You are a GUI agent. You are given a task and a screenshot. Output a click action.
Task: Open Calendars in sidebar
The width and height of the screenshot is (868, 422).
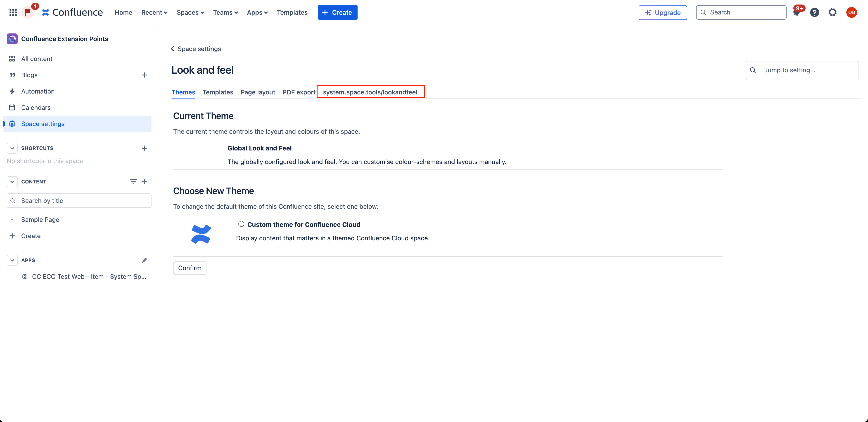tap(77, 108)
